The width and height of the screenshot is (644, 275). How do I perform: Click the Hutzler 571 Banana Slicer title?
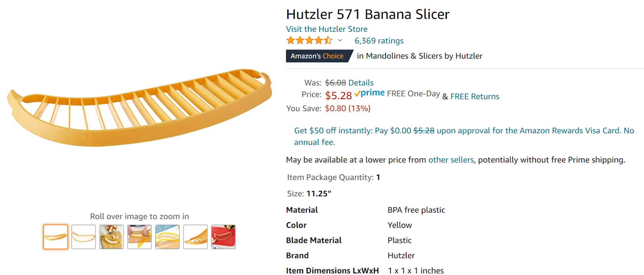click(367, 14)
